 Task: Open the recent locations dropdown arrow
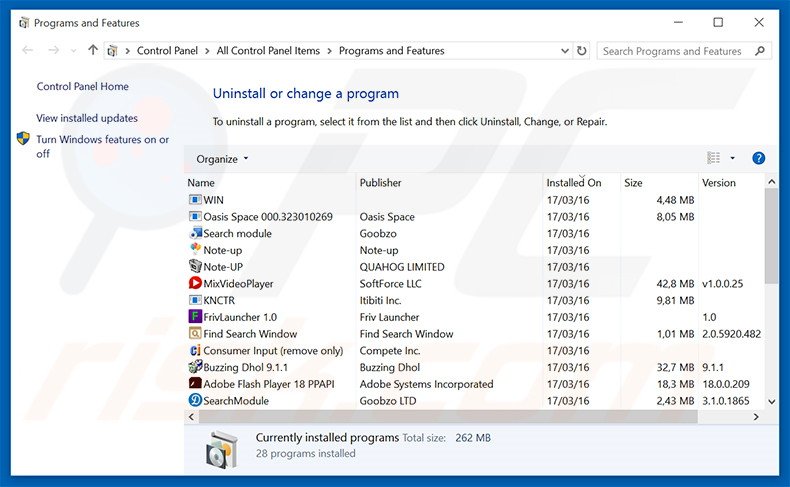coord(74,51)
